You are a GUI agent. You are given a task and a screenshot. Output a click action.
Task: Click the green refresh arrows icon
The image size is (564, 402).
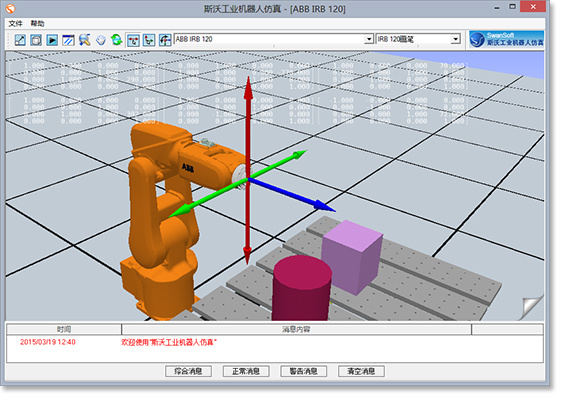tap(117, 40)
